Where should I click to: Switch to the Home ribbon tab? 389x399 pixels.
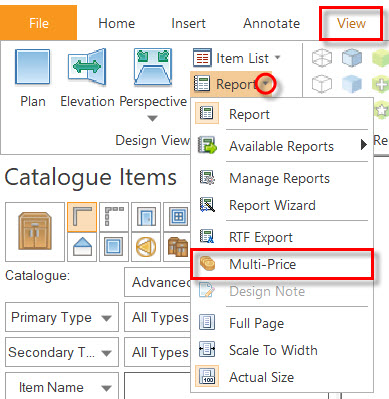(x=116, y=23)
